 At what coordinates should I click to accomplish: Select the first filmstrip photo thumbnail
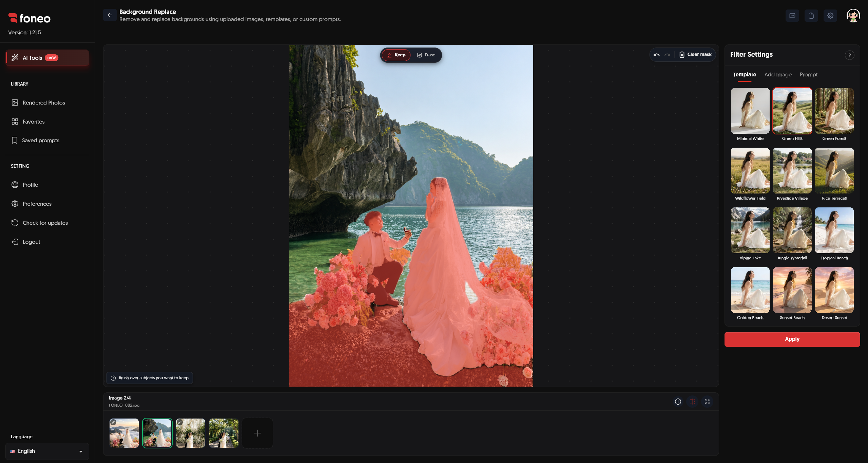pos(124,433)
